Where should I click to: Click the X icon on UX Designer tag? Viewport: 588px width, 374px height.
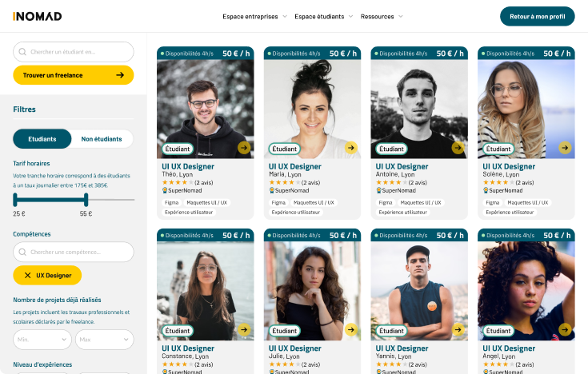tap(28, 276)
